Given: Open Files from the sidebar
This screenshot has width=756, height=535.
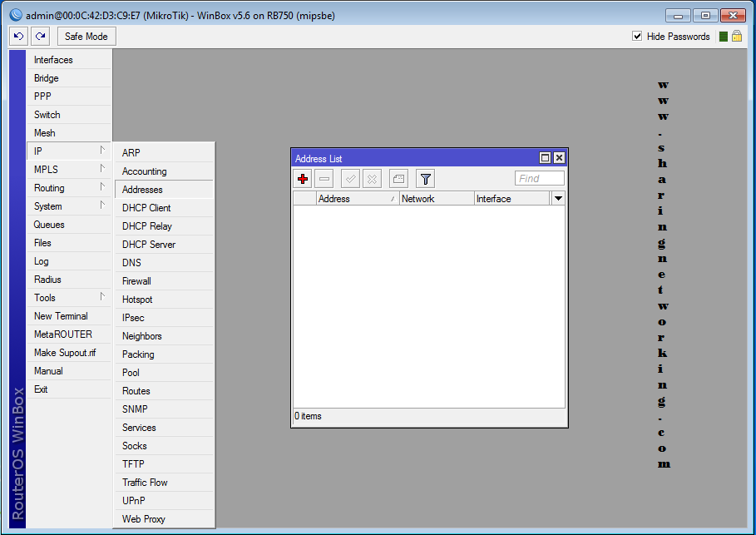Looking at the screenshot, I should [x=68, y=243].
